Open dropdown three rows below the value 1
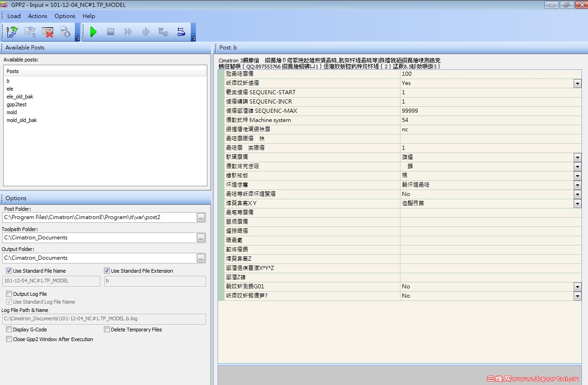 577,176
